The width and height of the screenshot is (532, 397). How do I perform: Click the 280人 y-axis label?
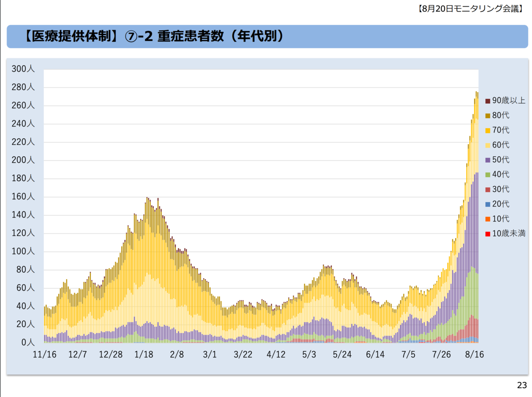(23, 87)
